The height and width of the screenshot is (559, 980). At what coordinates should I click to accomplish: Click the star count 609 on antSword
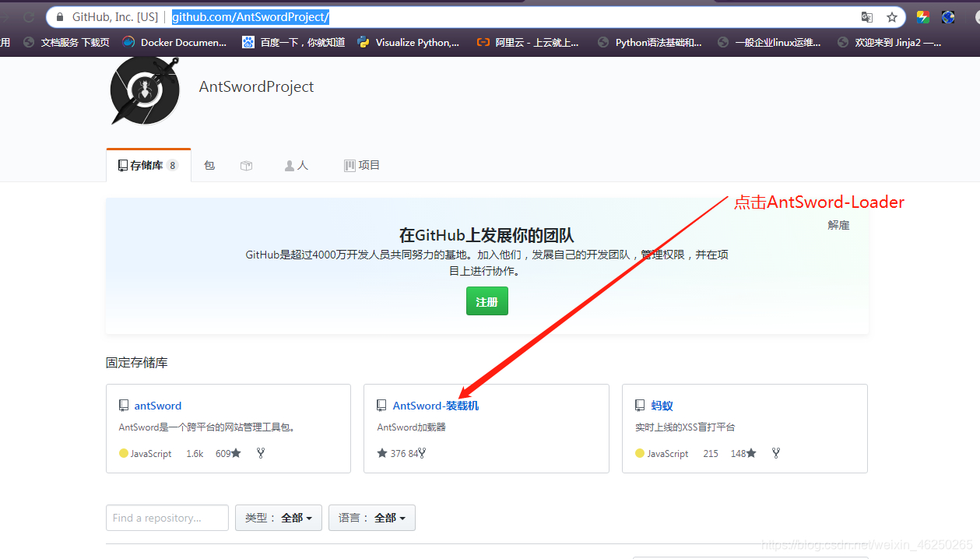tap(228, 453)
